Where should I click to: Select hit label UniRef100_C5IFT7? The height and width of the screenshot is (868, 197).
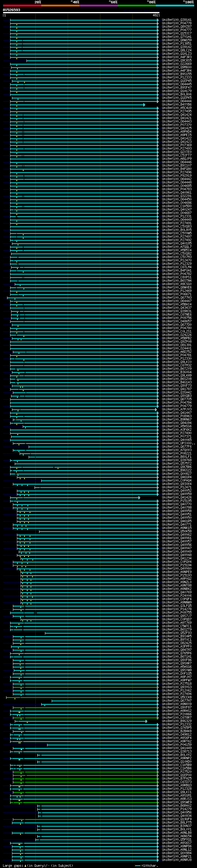pos(177,155)
